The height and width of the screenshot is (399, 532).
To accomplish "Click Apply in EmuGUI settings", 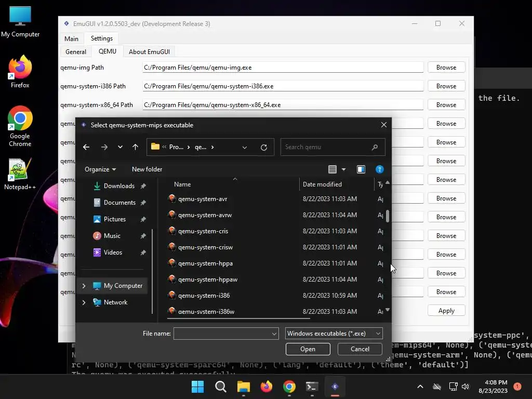I will 446,311.
